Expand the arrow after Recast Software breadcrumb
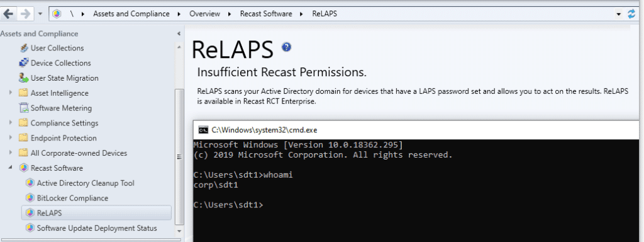The image size is (644, 242). pyautogui.click(x=302, y=14)
